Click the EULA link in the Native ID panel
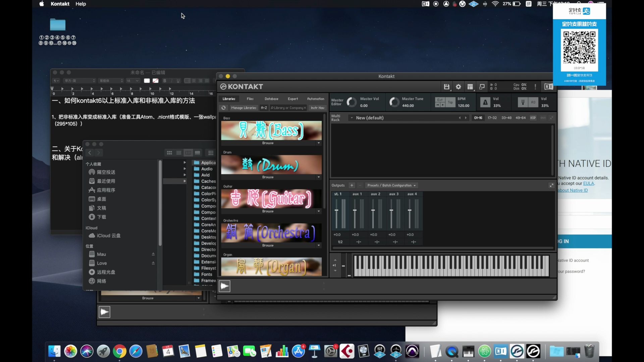 click(x=589, y=183)
